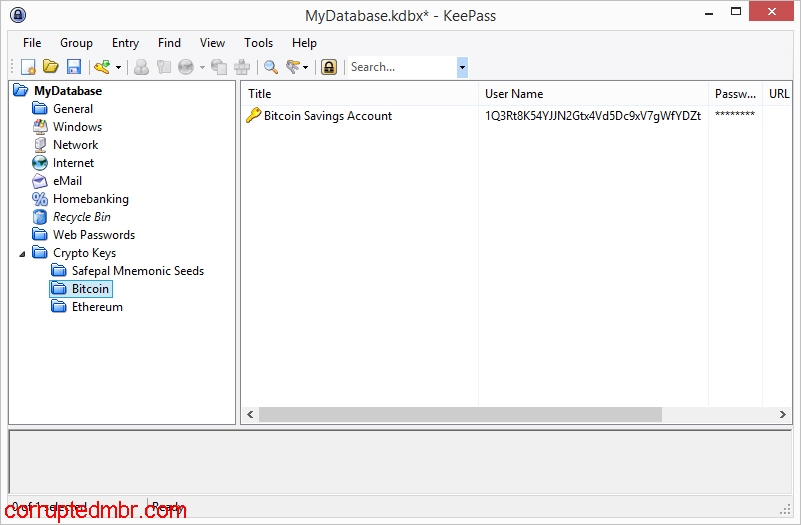
Task: Open the Show Entries dropdown arrow
Action: 305,67
